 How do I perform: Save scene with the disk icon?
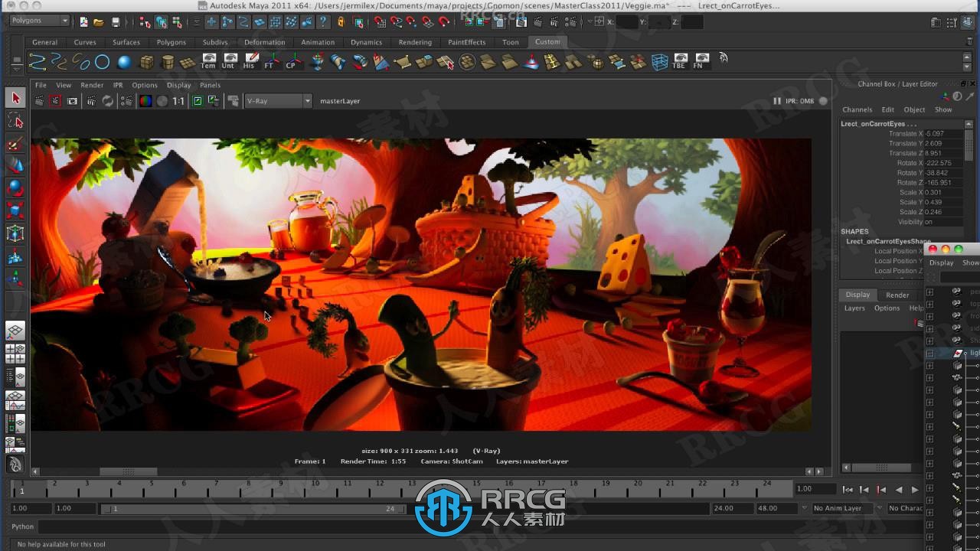point(116,22)
